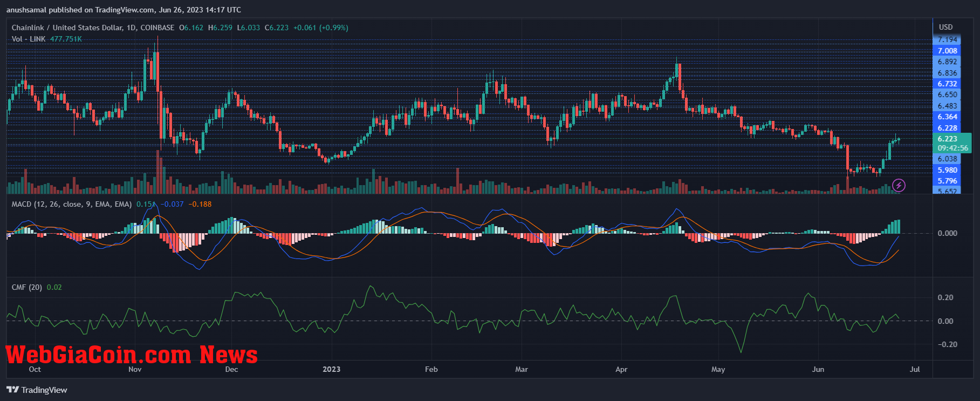This screenshot has height=401, width=980.
Task: Click the Apr label on the time axis
Action: 621,369
